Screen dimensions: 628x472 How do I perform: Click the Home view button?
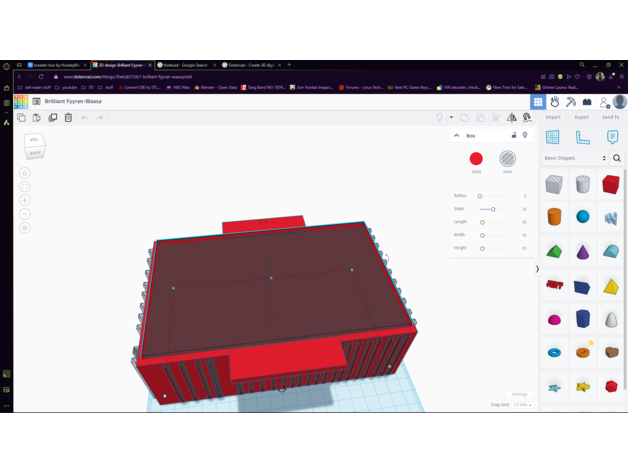(25, 172)
